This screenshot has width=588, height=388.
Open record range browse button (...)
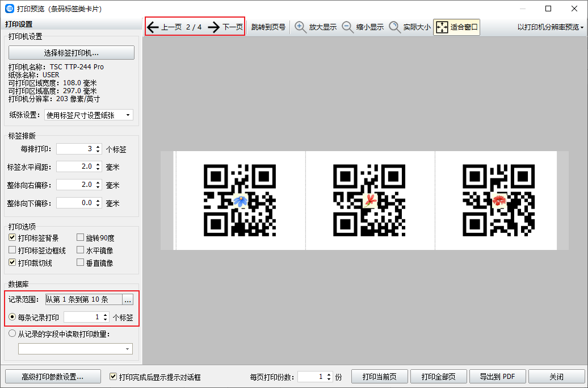pos(128,299)
